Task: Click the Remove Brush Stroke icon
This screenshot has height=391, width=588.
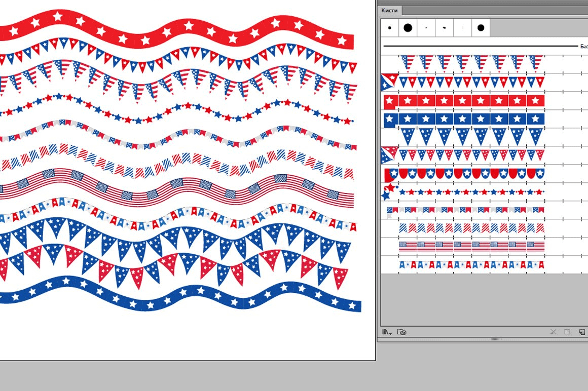Action: pyautogui.click(x=553, y=332)
